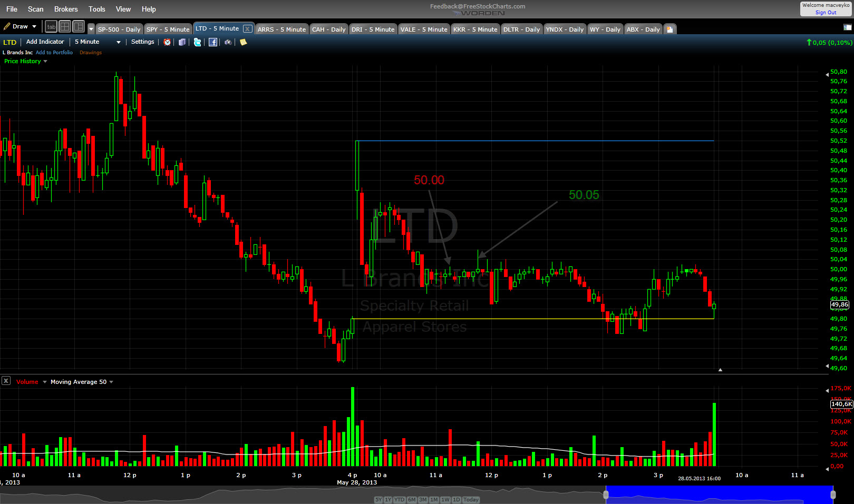Expand the Draw dropdown arrow

point(34,26)
